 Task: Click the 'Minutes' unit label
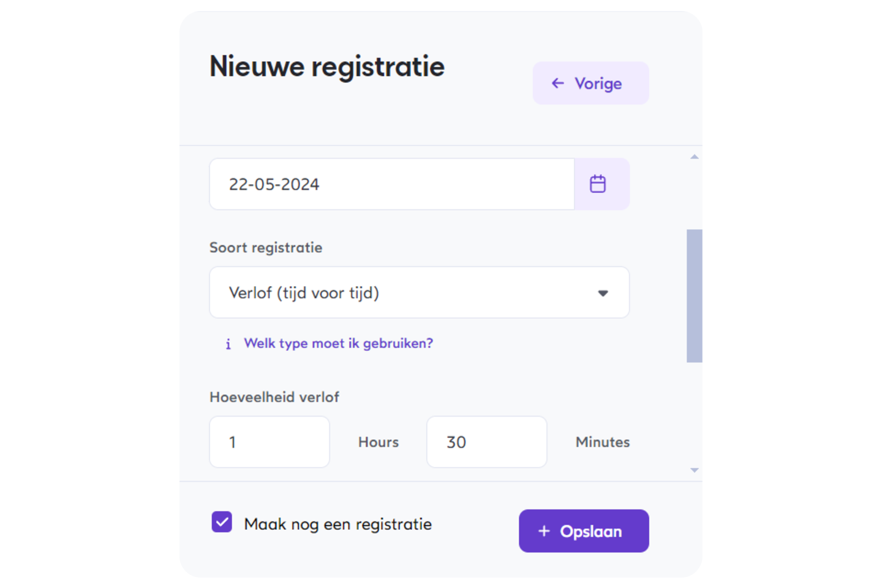point(603,442)
